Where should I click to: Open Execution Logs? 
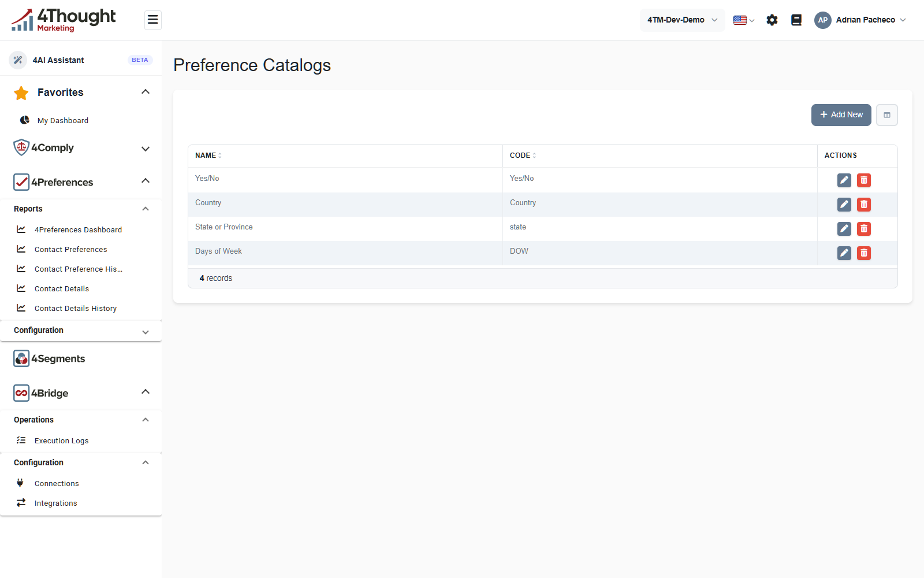point(62,440)
